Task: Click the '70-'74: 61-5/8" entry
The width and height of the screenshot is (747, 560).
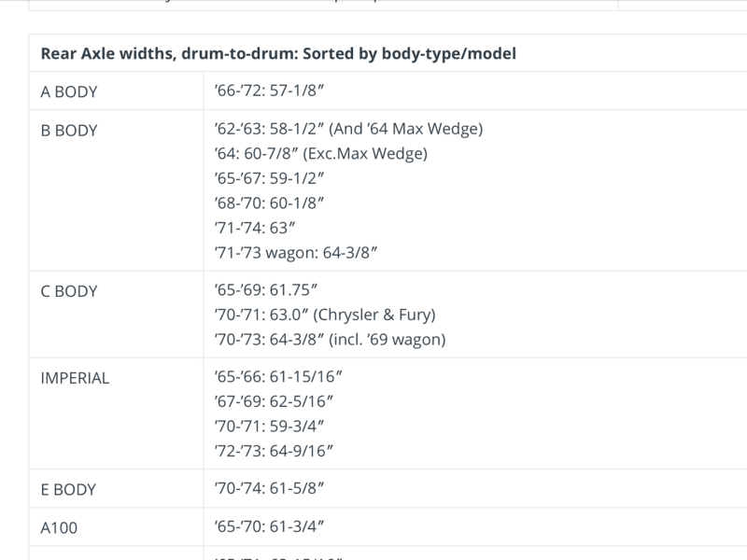Action: click(269, 488)
